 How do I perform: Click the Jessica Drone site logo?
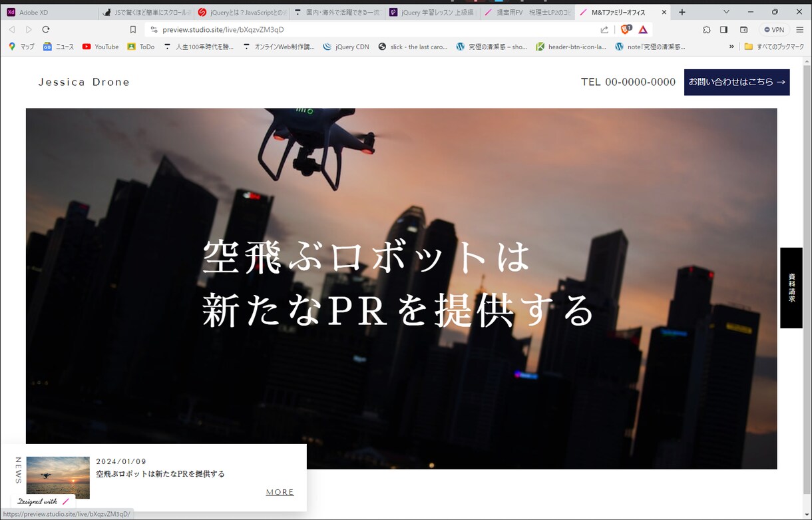click(84, 83)
